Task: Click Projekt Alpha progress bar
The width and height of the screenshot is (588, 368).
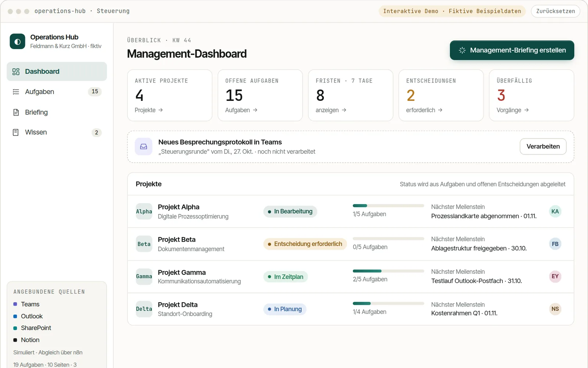Action: click(388, 206)
